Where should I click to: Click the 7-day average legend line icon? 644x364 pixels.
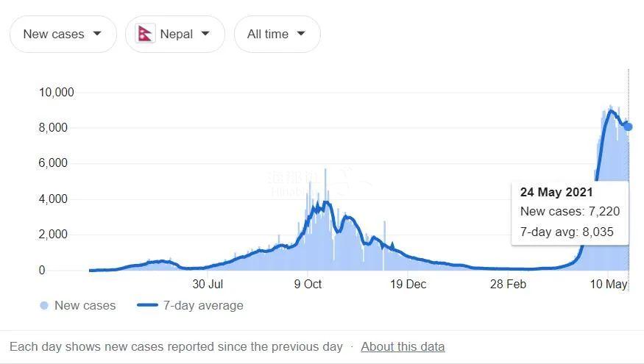[x=147, y=305]
